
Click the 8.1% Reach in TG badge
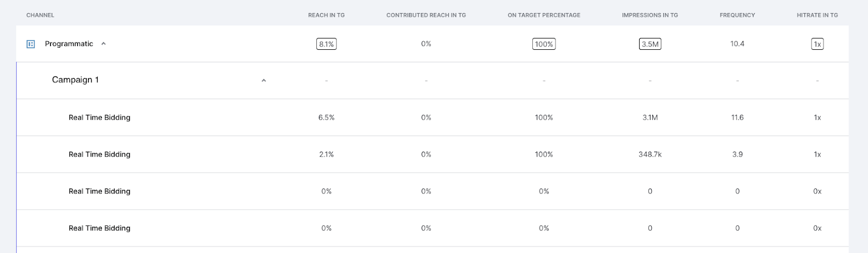point(327,44)
